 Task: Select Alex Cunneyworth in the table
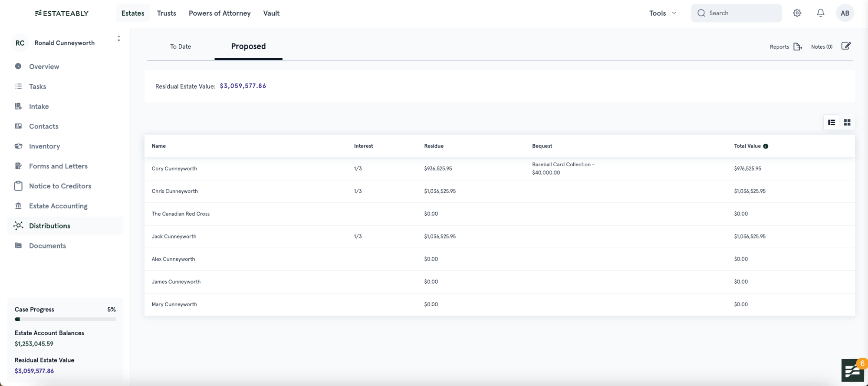click(173, 259)
